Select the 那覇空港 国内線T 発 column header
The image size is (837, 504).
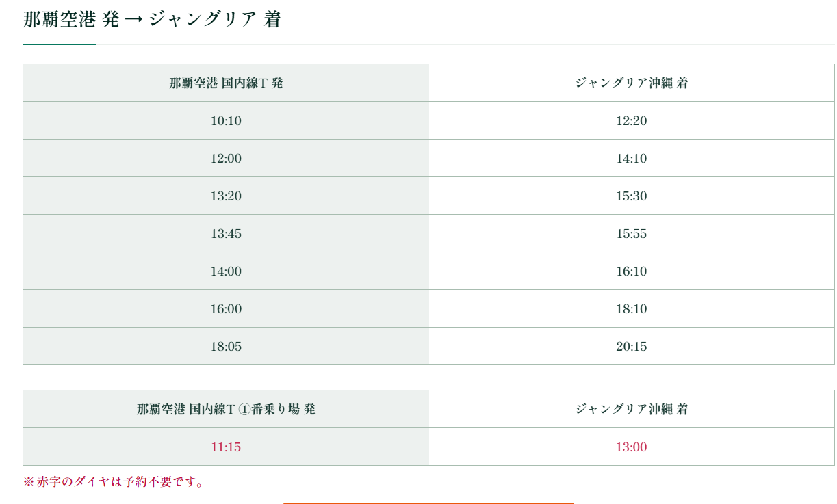pyautogui.click(x=226, y=83)
